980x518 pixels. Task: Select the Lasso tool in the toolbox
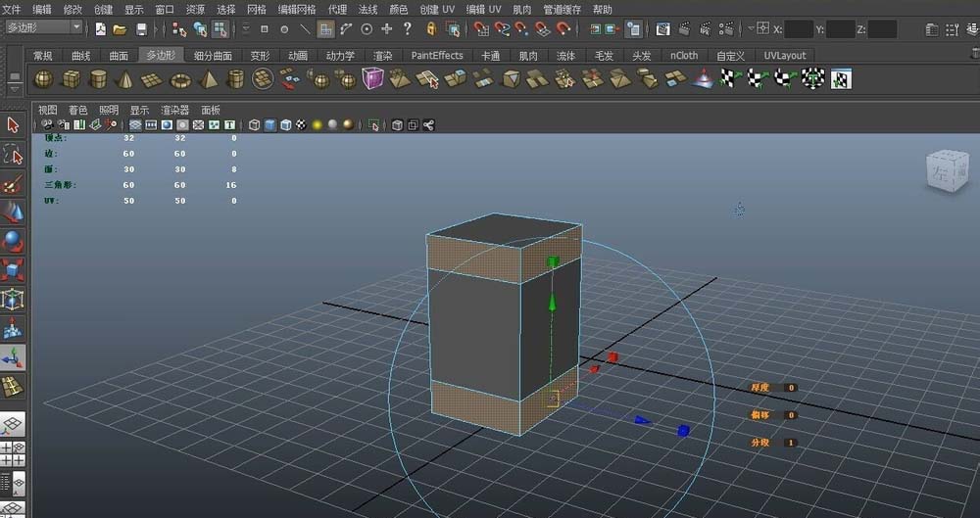(x=13, y=155)
